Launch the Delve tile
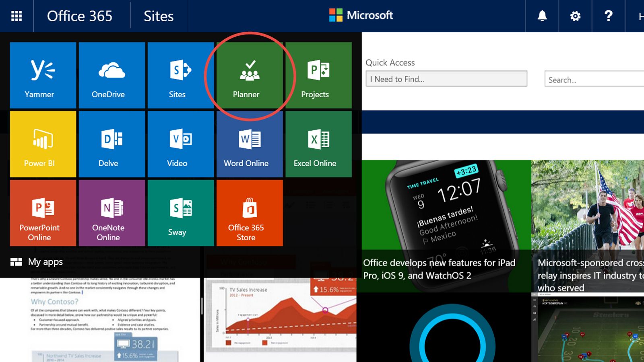The width and height of the screenshot is (644, 362). pos(112,144)
